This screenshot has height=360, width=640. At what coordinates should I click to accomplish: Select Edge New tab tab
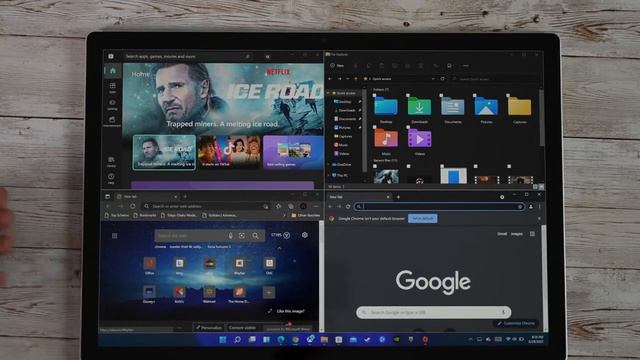(147, 197)
